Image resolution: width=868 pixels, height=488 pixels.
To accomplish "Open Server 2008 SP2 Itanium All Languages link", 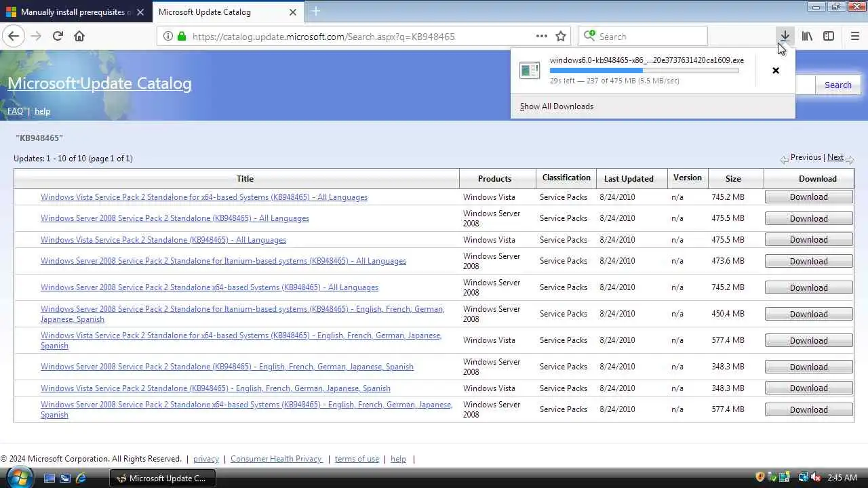I will click(223, 261).
